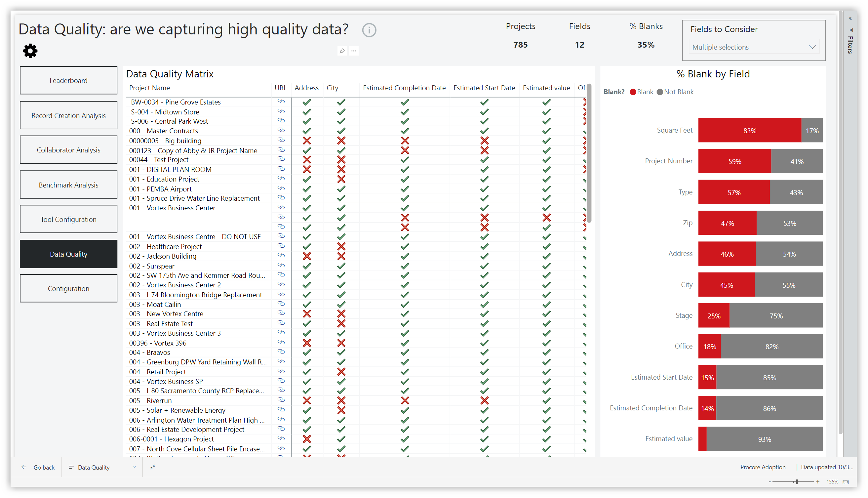Zoom in with the plus icon
The image size is (868, 498).
click(818, 482)
